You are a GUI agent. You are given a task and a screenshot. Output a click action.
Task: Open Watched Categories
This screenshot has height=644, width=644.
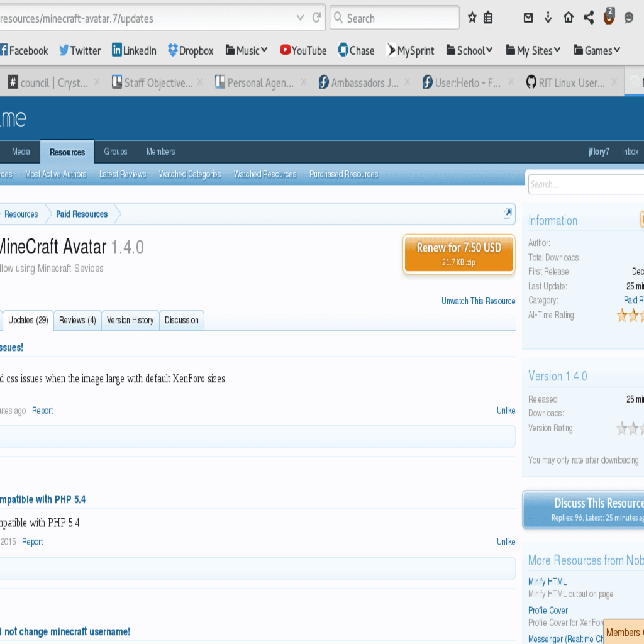[190, 174]
